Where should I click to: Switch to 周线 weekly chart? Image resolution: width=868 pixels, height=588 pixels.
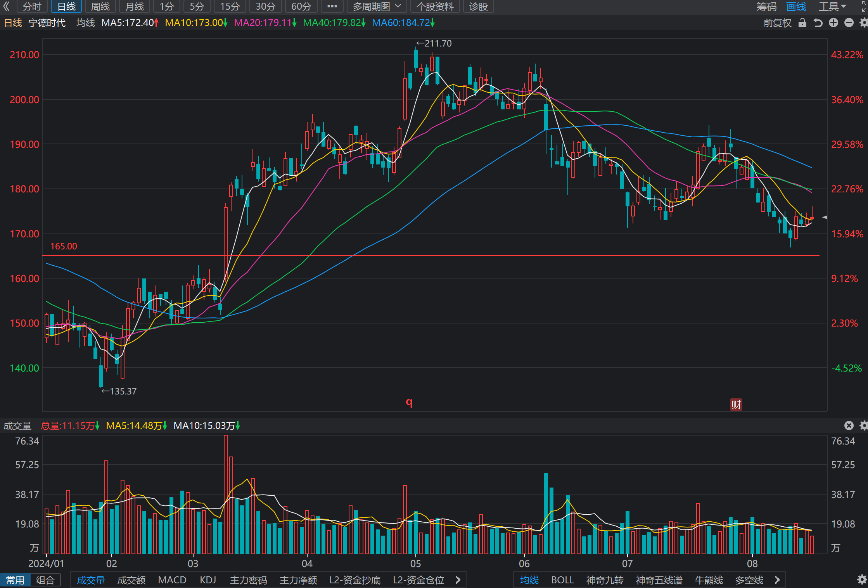tap(100, 6)
